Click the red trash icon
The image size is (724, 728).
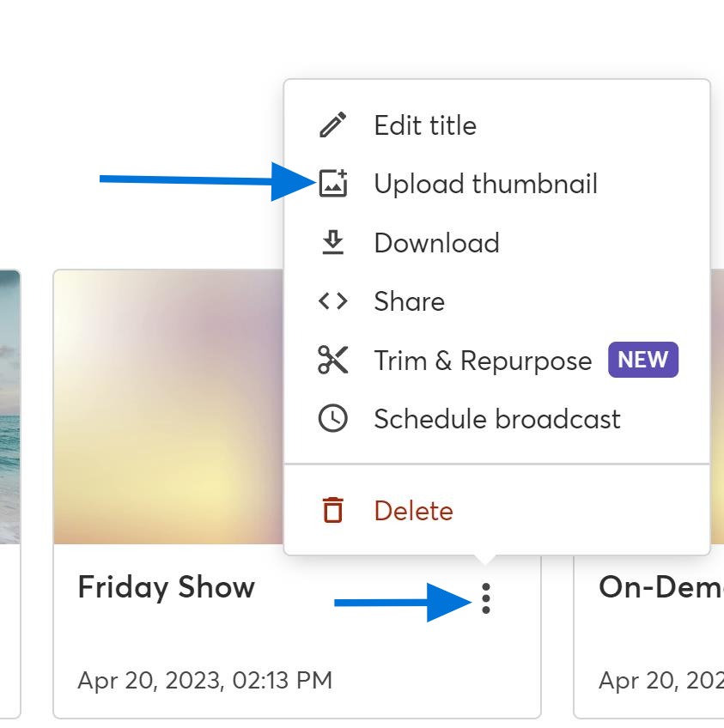335,510
